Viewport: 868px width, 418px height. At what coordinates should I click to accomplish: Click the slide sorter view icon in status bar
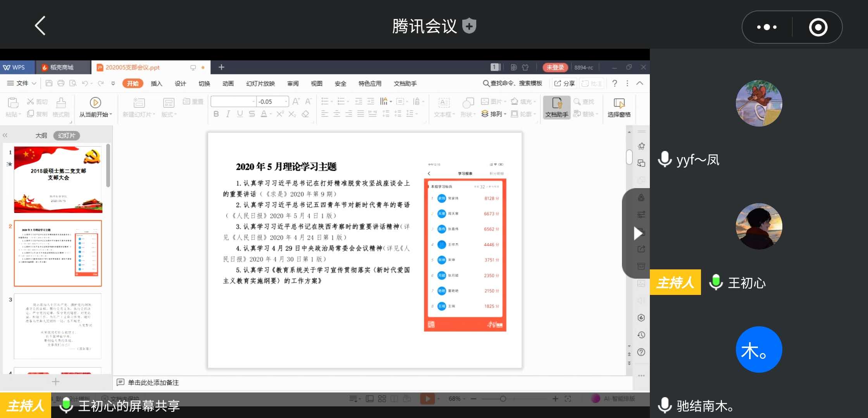(x=382, y=399)
